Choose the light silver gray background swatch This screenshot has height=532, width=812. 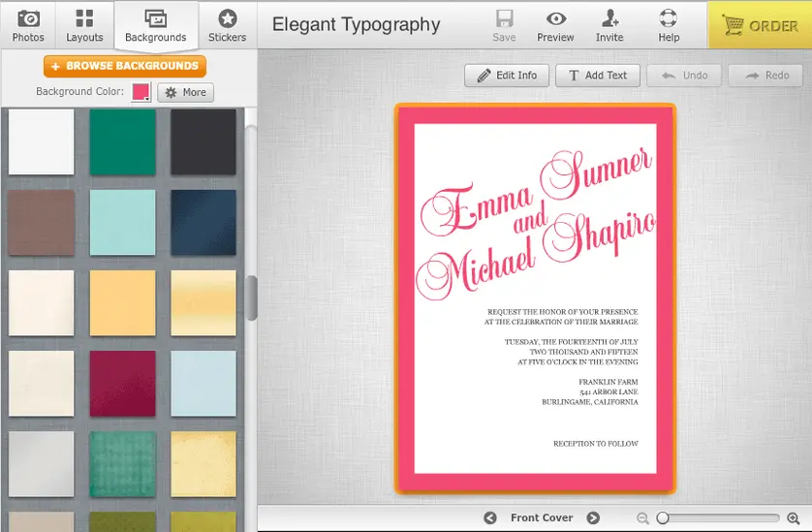pyautogui.click(x=42, y=465)
